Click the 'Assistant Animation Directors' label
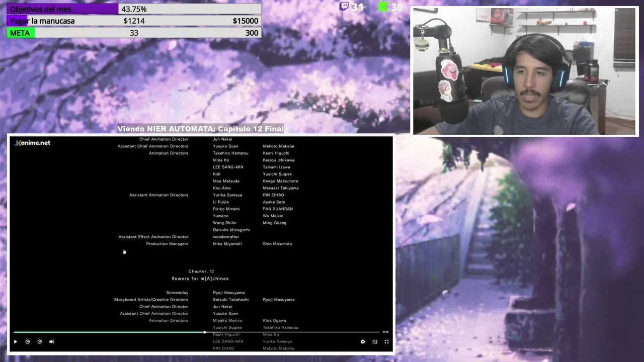The height and width of the screenshot is (362, 644). [158, 195]
